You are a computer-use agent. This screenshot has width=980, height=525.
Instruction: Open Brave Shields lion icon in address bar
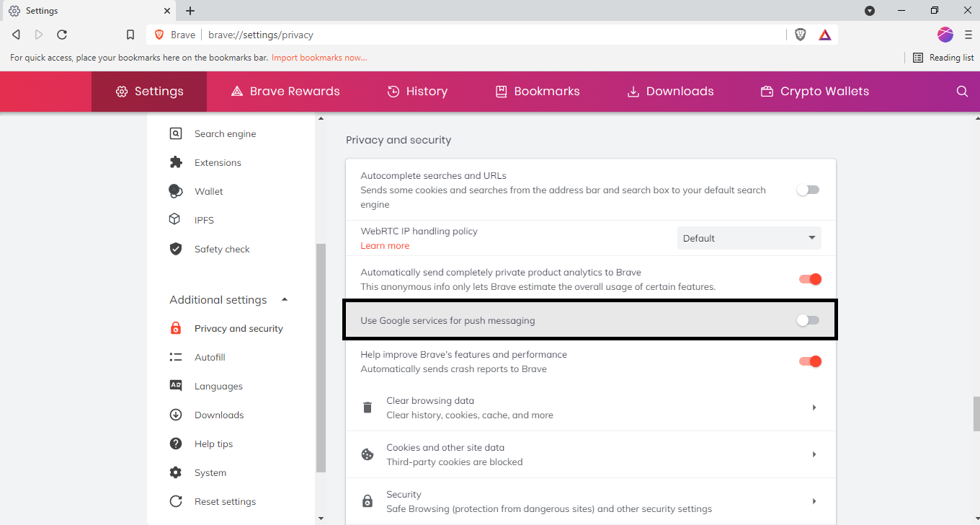point(800,35)
